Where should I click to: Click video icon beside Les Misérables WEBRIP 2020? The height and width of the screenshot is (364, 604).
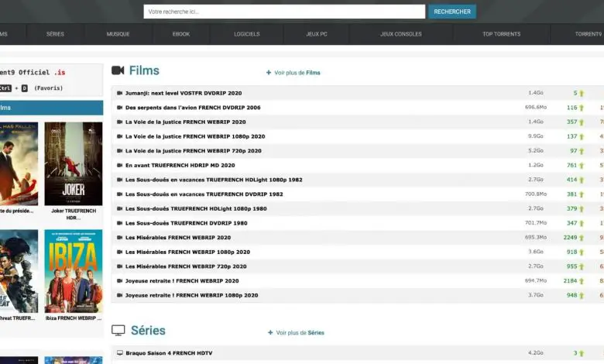point(119,237)
